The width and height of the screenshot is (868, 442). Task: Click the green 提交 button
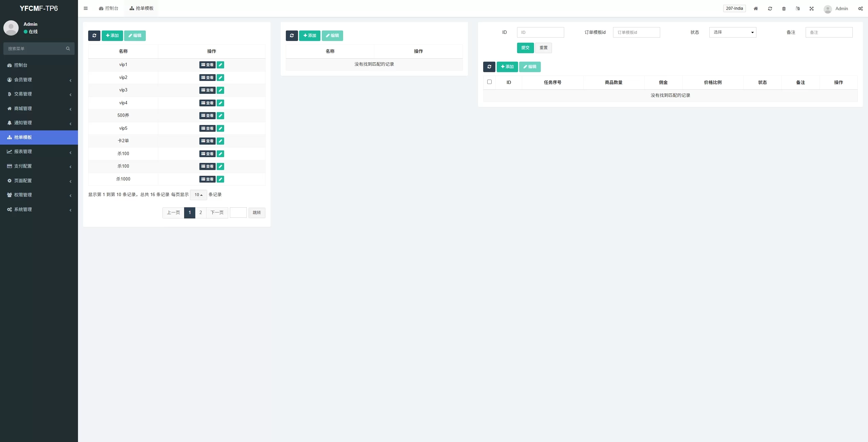point(525,48)
